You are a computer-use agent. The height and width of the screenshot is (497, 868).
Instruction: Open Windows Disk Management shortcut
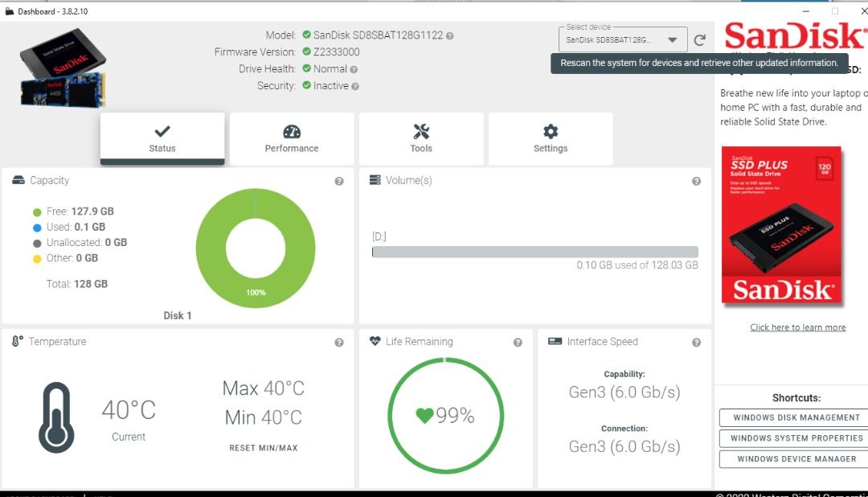796,417
